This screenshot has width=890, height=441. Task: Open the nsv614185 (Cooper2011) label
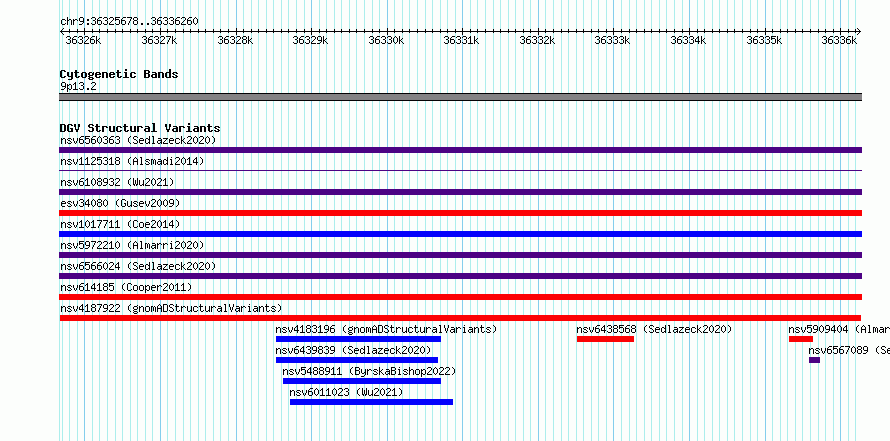coord(126,287)
